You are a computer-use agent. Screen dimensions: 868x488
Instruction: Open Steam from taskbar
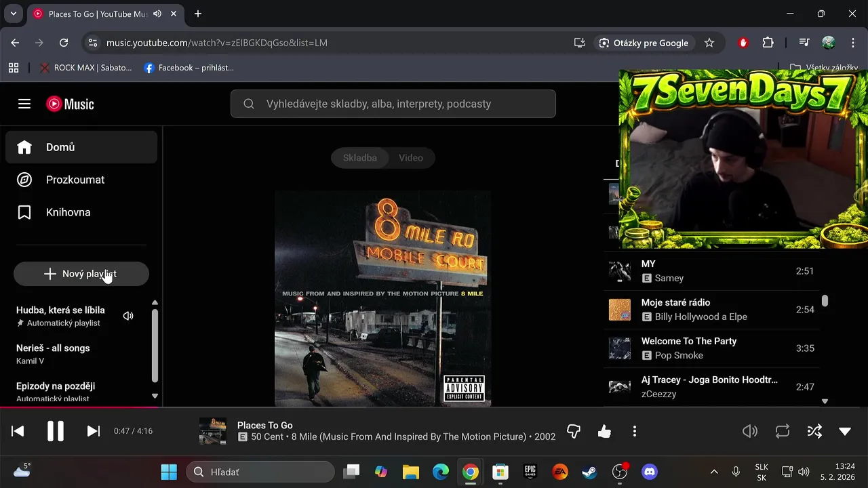[590, 472]
